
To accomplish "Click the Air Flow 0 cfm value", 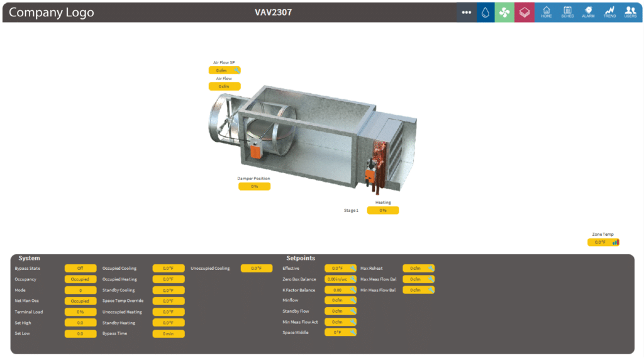I will coord(225,86).
